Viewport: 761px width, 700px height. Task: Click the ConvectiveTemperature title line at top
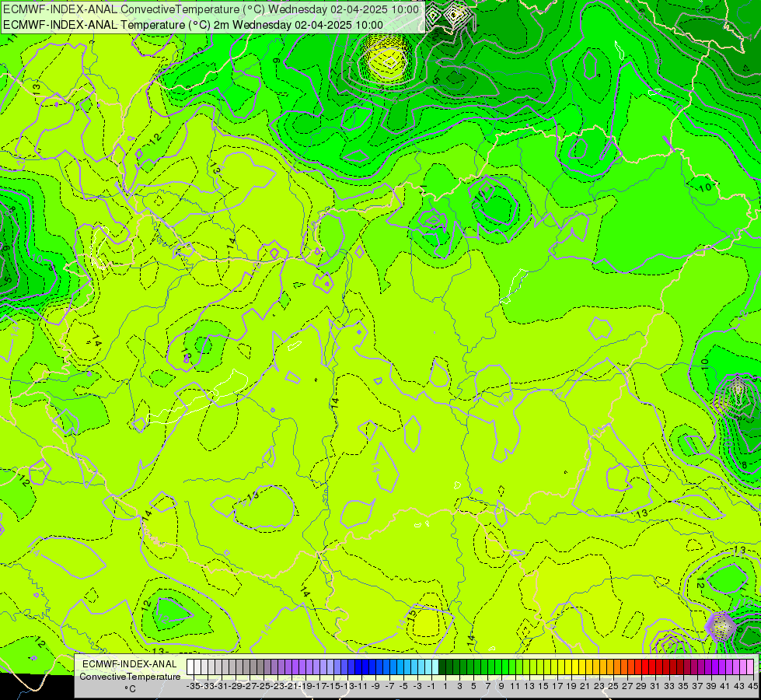click(x=211, y=9)
